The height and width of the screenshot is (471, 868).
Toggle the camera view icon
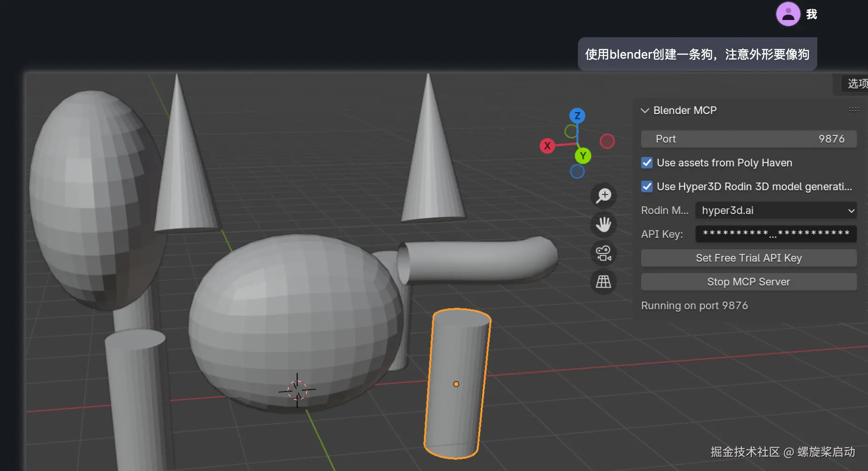pyautogui.click(x=603, y=254)
